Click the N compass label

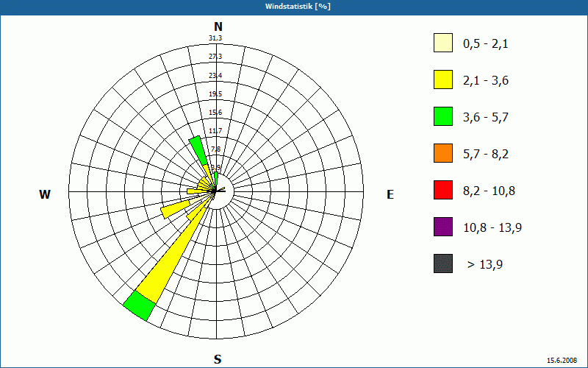[218, 26]
